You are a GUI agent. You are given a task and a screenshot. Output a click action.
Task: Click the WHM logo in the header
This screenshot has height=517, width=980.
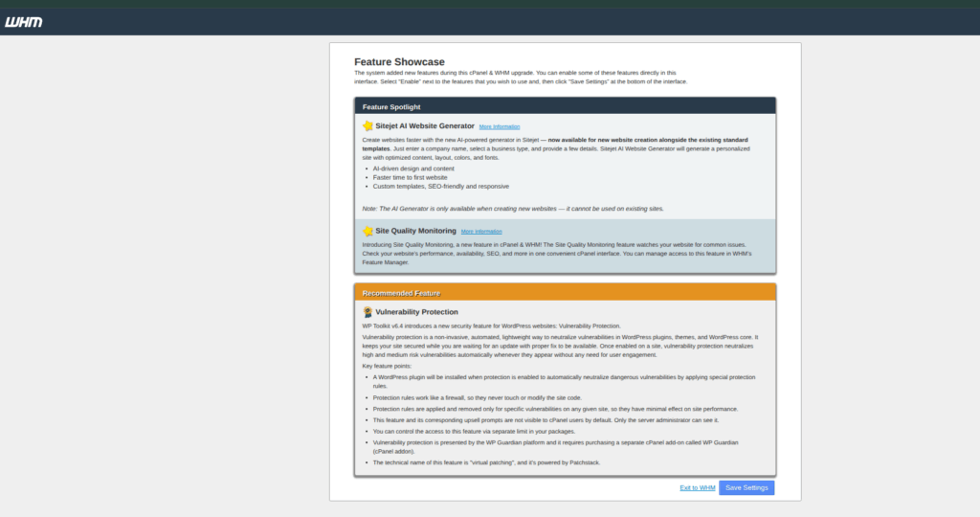click(x=23, y=22)
